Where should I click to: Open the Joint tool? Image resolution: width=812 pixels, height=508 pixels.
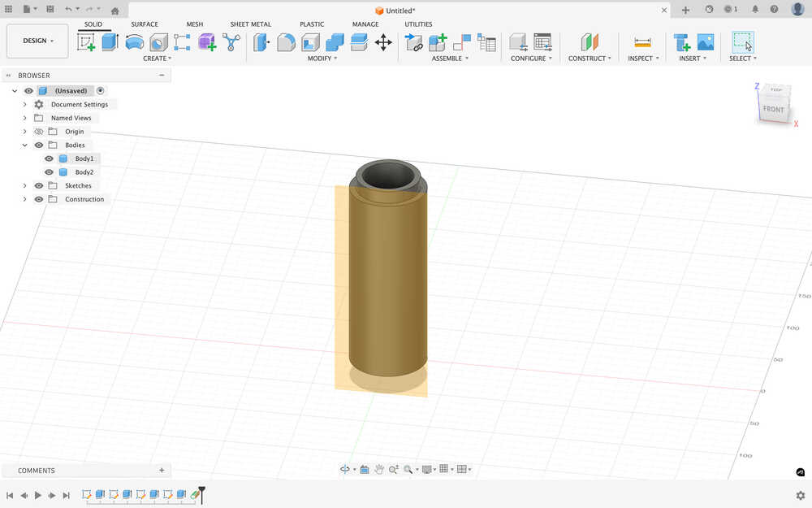pos(462,42)
